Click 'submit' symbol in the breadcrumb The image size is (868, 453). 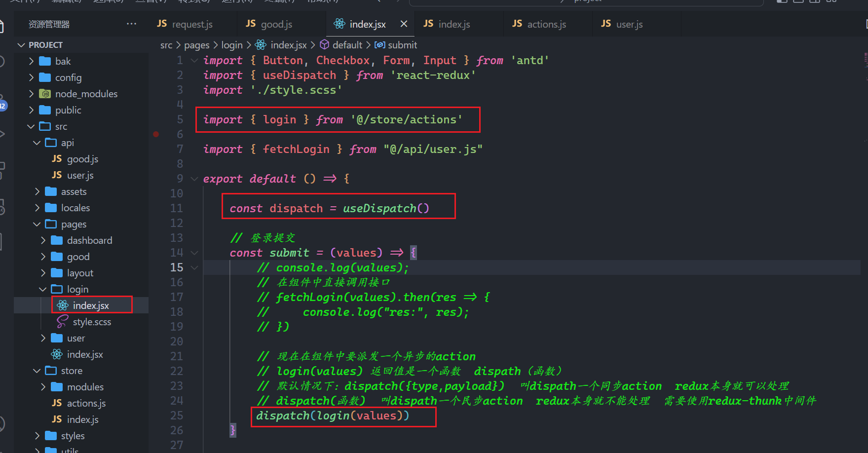(403, 45)
